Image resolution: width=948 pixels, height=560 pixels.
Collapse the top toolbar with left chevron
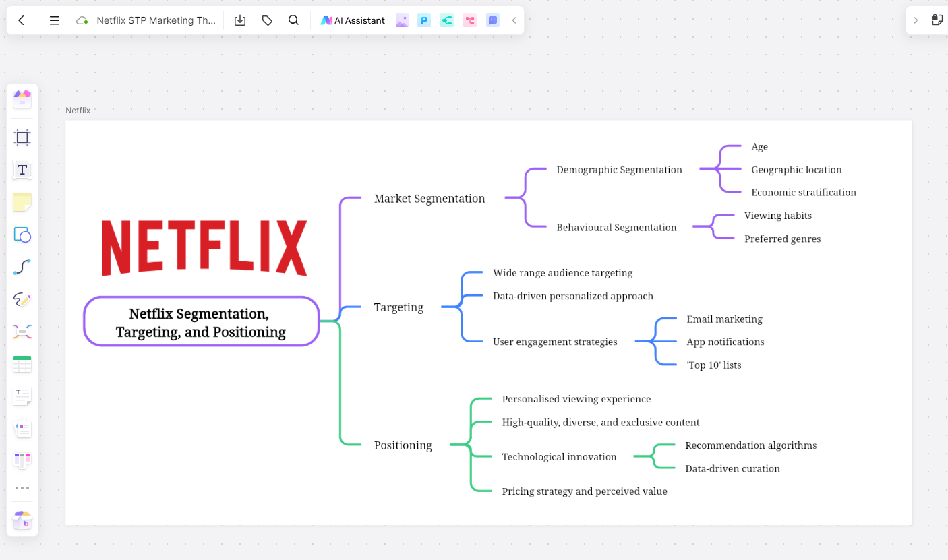pyautogui.click(x=514, y=20)
